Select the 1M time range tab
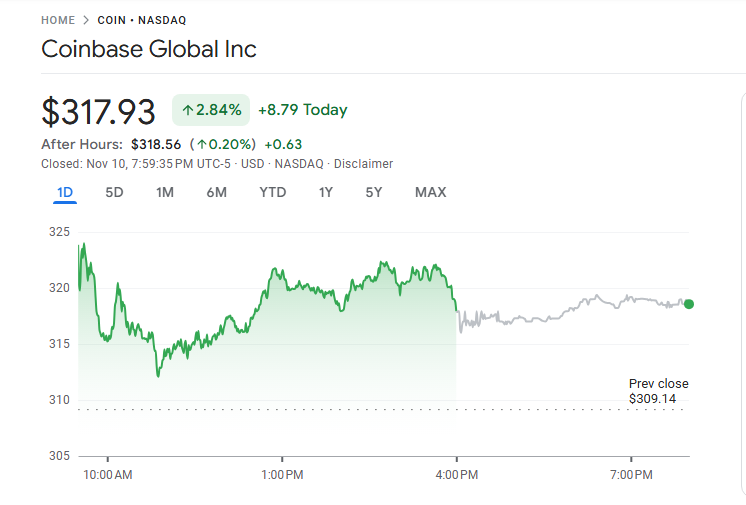 click(165, 192)
